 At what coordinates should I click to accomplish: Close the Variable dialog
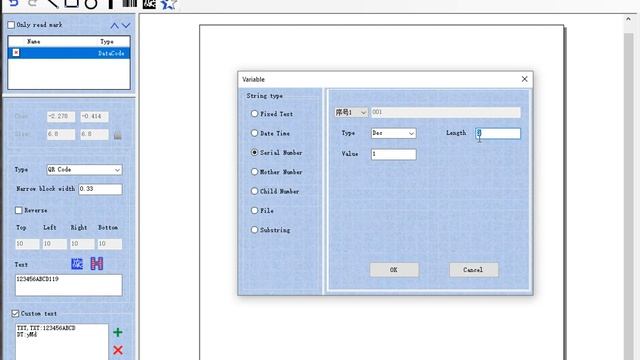click(x=524, y=79)
